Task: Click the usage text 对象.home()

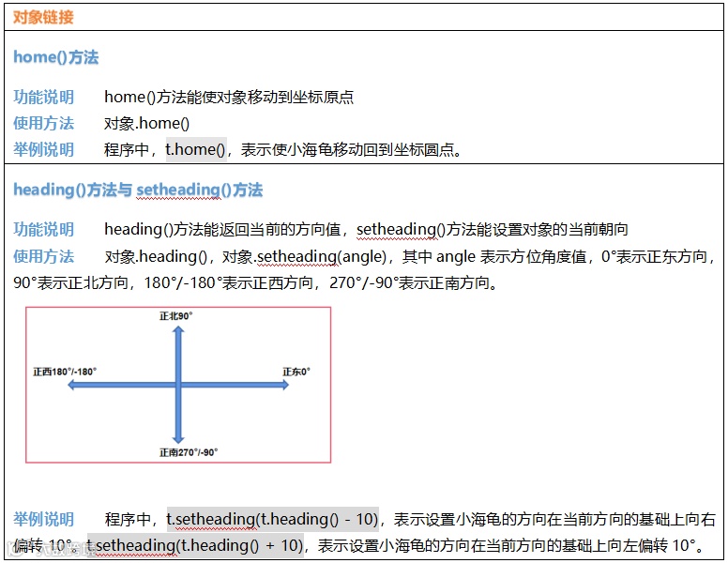Action: coord(146,124)
